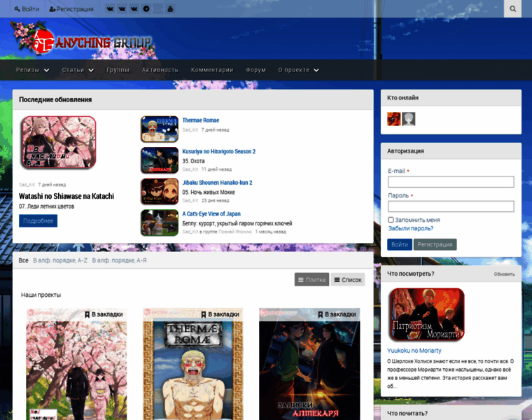Click Войти at the top bar
This screenshot has height=420, width=532.
coord(27,9)
